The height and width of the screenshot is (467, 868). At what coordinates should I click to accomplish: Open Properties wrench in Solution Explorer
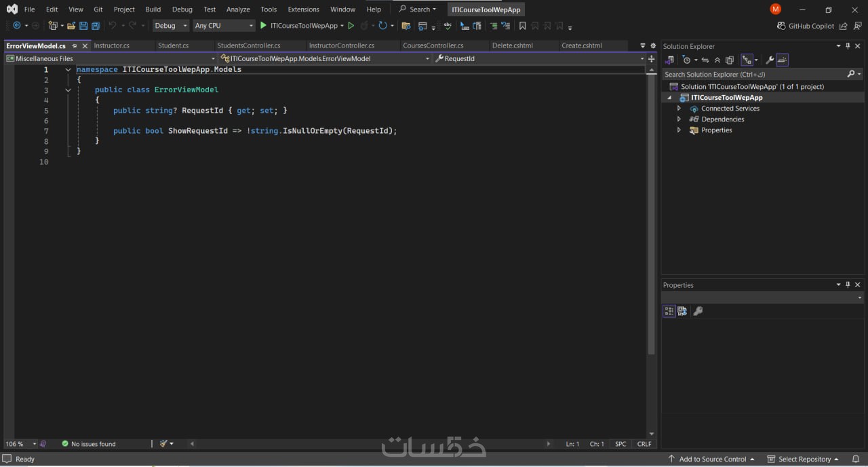pos(770,60)
